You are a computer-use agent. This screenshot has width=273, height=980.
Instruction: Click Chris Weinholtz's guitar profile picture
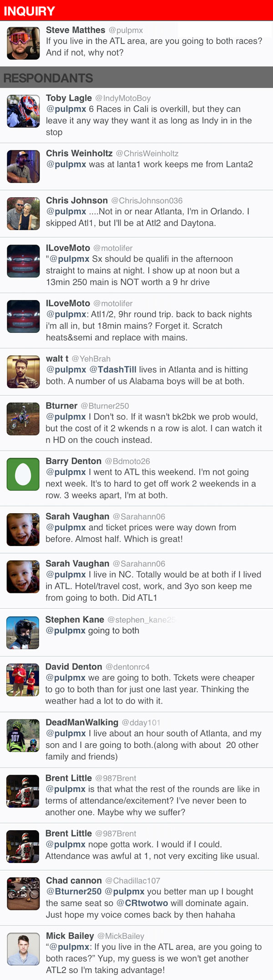pyautogui.click(x=23, y=167)
